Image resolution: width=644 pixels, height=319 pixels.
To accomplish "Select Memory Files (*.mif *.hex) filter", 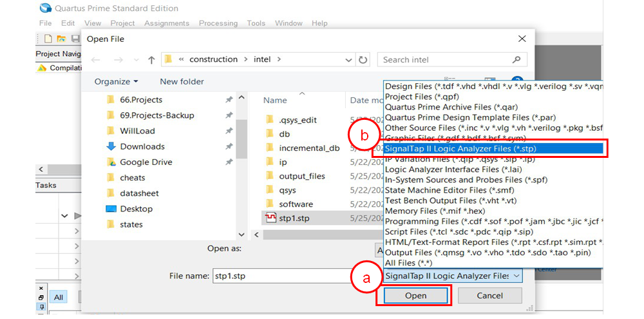I will 493,211.
